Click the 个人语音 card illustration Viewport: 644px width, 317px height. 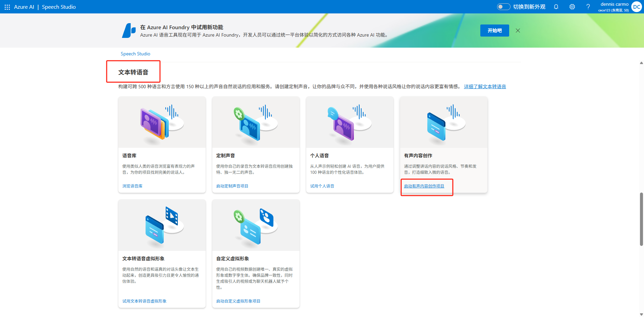pos(350,122)
